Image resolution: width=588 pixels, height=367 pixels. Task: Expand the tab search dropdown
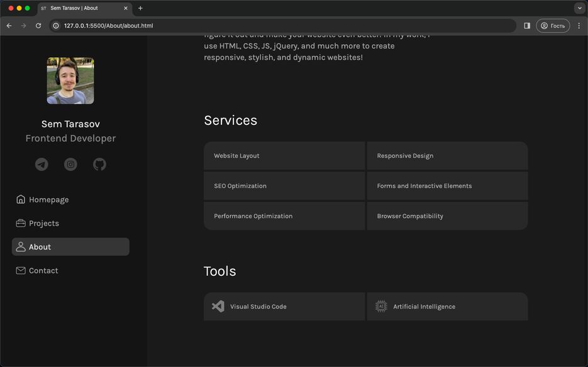click(x=579, y=8)
